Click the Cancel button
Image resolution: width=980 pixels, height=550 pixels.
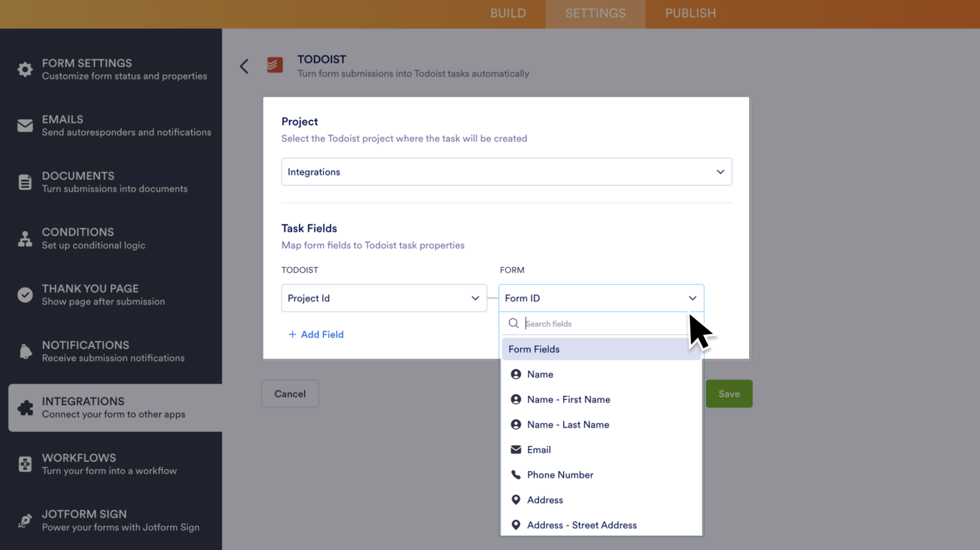(290, 394)
